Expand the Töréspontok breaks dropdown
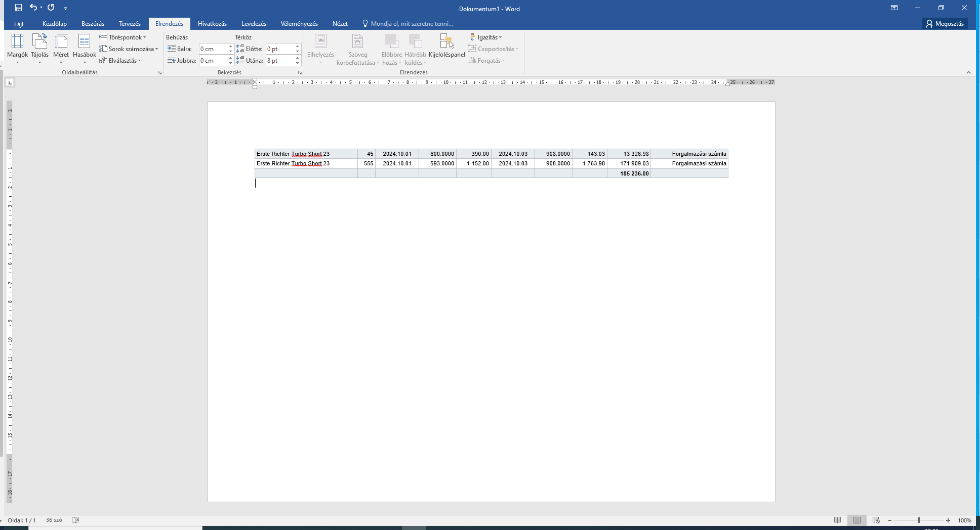Viewport: 980px width, 530px height. pos(123,37)
